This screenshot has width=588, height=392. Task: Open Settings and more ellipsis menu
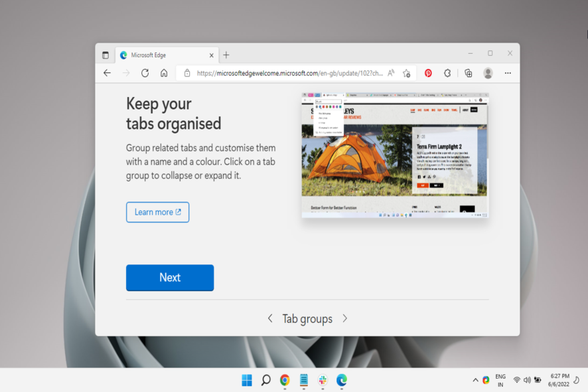point(508,73)
